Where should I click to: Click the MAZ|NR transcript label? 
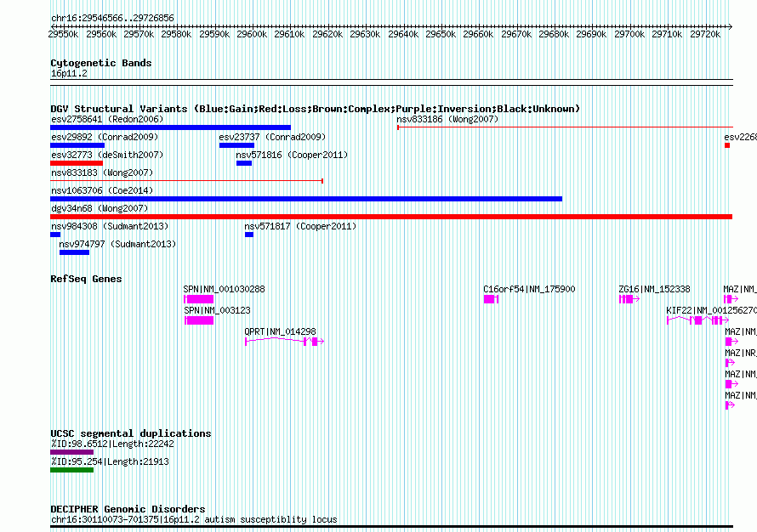pos(740,353)
